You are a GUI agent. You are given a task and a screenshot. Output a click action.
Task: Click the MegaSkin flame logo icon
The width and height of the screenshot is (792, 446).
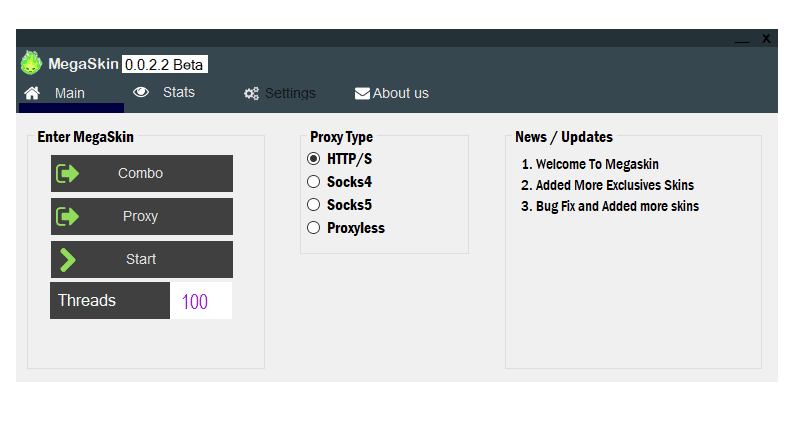[31, 63]
